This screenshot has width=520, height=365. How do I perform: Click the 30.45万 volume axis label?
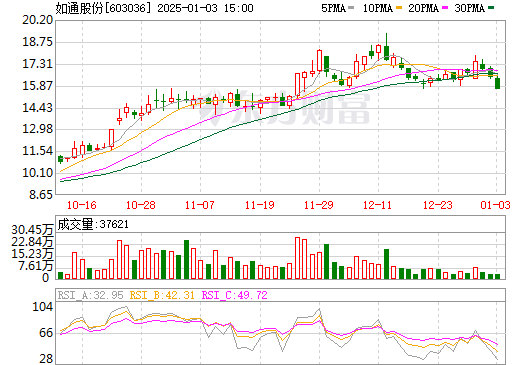[x=32, y=230]
